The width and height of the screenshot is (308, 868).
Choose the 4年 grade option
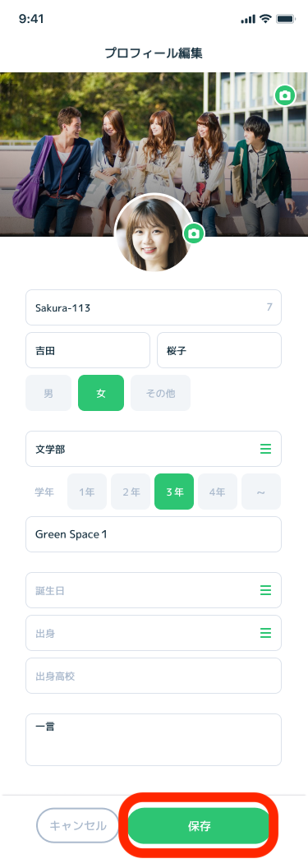coord(218,492)
